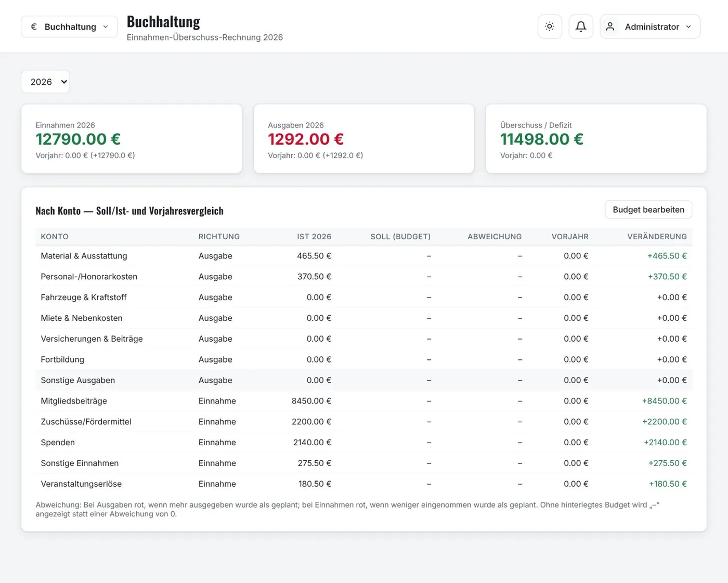Click the Nach Konto section heading

tap(129, 211)
